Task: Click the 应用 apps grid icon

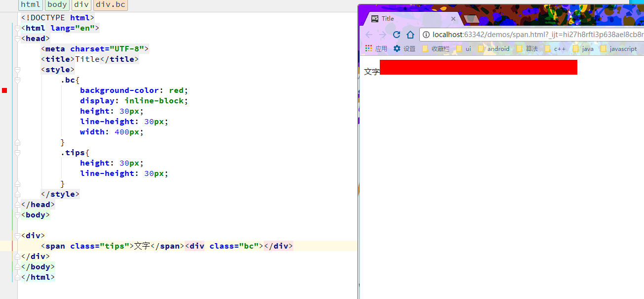Action: (x=368, y=48)
